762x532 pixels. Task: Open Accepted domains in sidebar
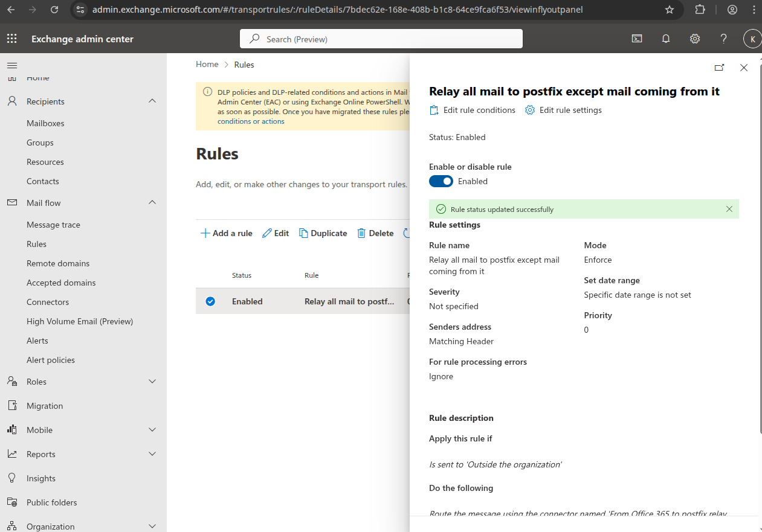(61, 283)
